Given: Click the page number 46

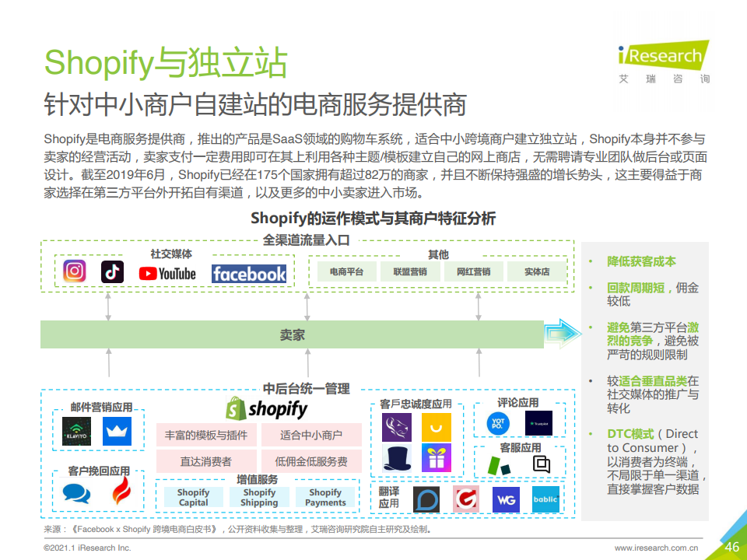Looking at the screenshot, I should [x=731, y=547].
